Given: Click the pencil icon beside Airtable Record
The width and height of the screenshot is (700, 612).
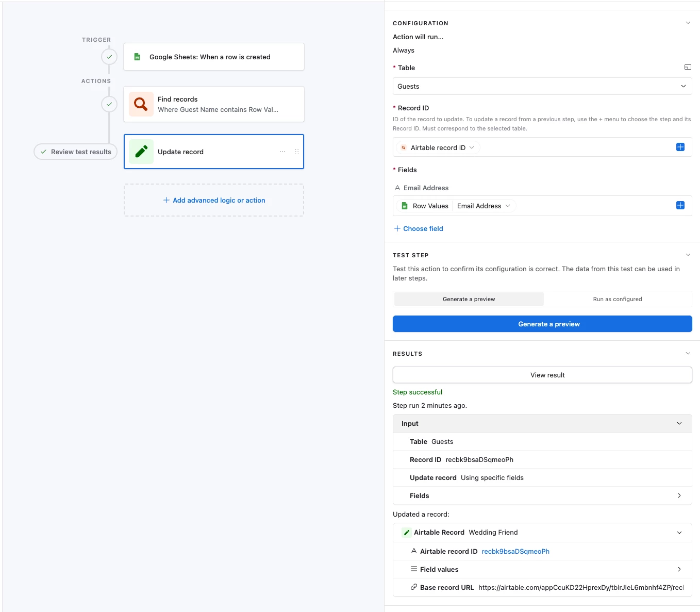Looking at the screenshot, I should (407, 533).
